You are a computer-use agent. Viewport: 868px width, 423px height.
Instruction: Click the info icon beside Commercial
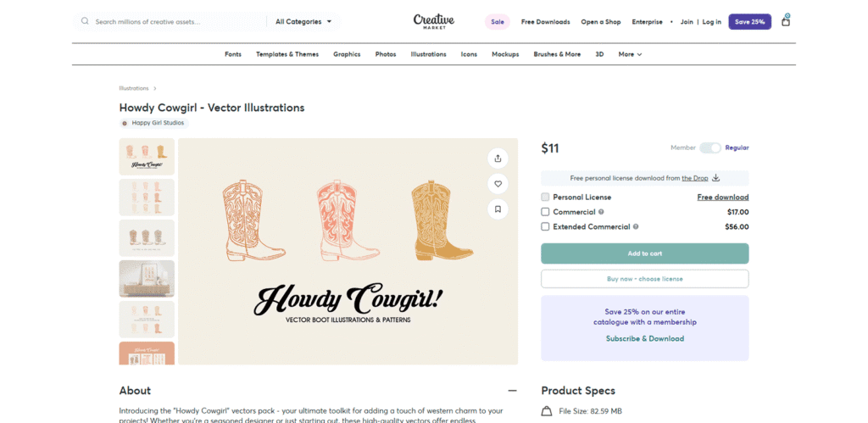[x=601, y=212]
